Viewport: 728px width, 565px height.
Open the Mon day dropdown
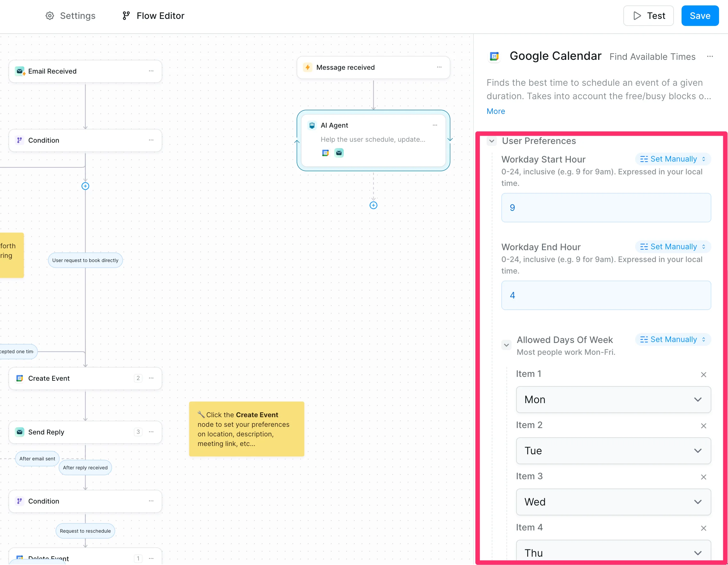point(613,399)
